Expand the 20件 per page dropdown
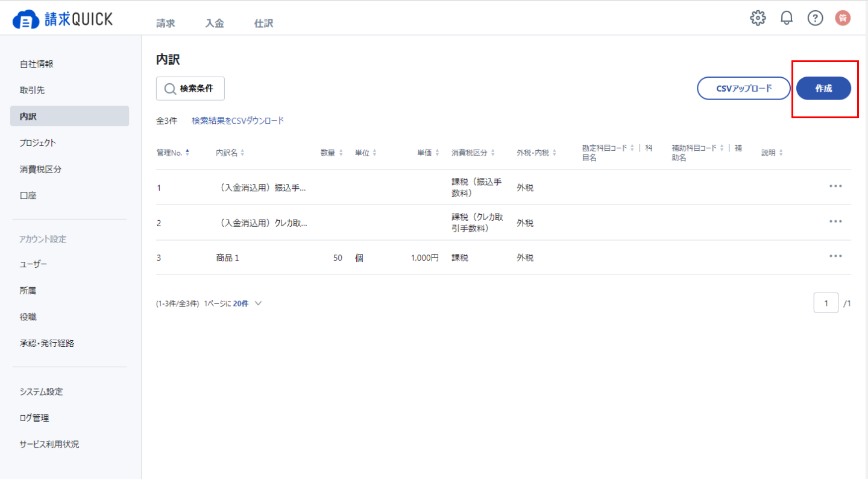868x479 pixels. pyautogui.click(x=248, y=303)
